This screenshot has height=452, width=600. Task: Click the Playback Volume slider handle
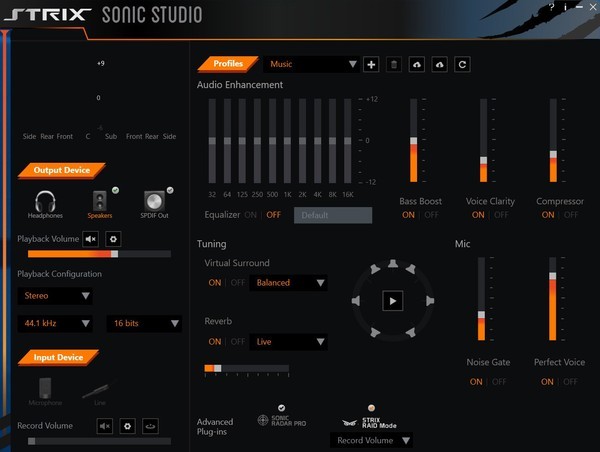(114, 254)
